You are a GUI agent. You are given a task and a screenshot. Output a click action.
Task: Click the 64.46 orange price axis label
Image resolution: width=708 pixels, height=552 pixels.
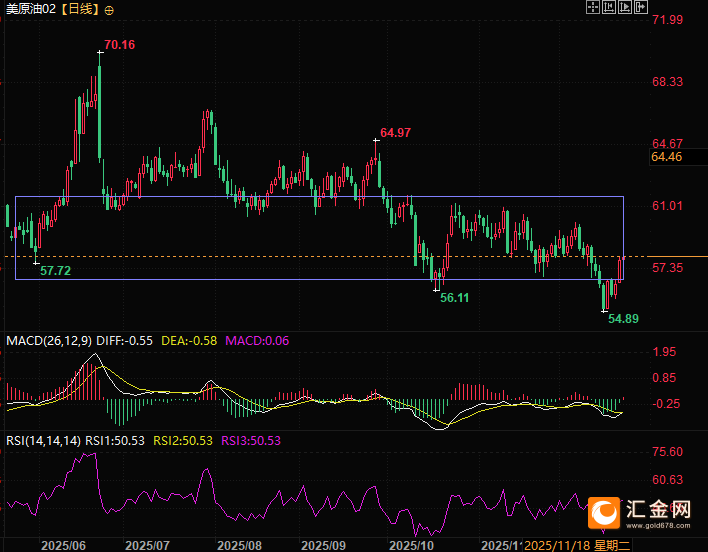pyautogui.click(x=666, y=157)
